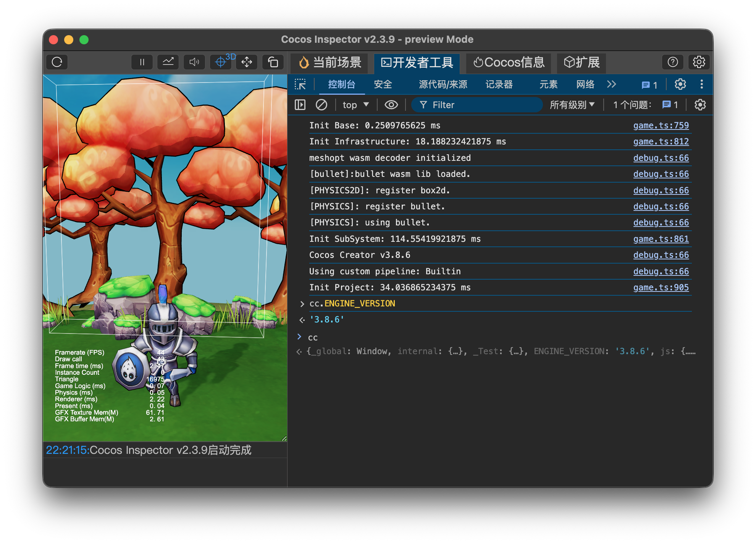Click the refresh/reload preview icon
Screen dimensions: 756x544
57,62
